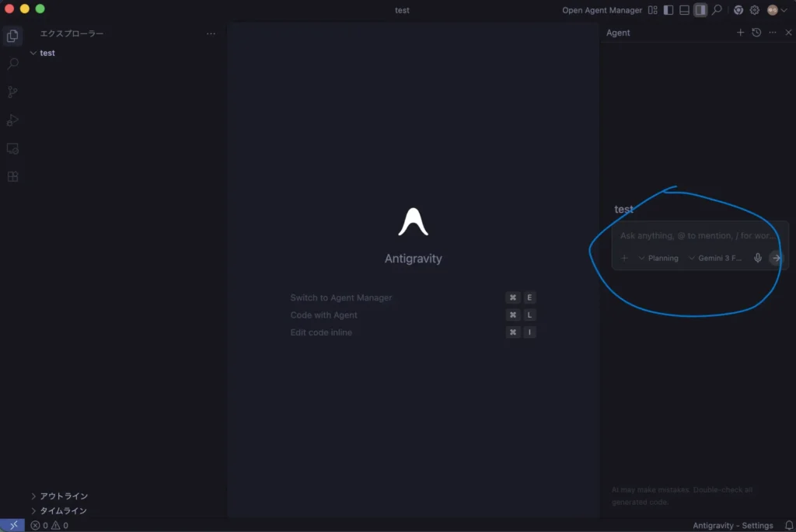Image resolution: width=796 pixels, height=532 pixels.
Task: Toggle the Agent secondary side panel
Action: (700, 10)
